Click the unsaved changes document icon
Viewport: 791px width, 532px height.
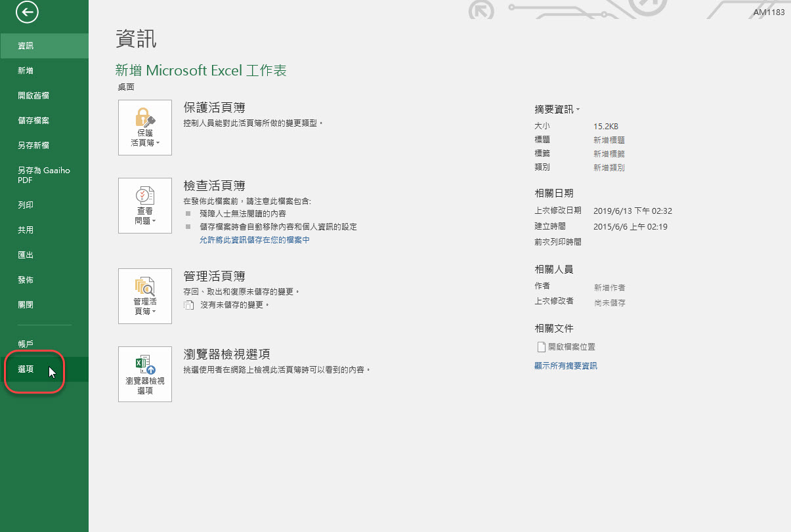(189, 305)
